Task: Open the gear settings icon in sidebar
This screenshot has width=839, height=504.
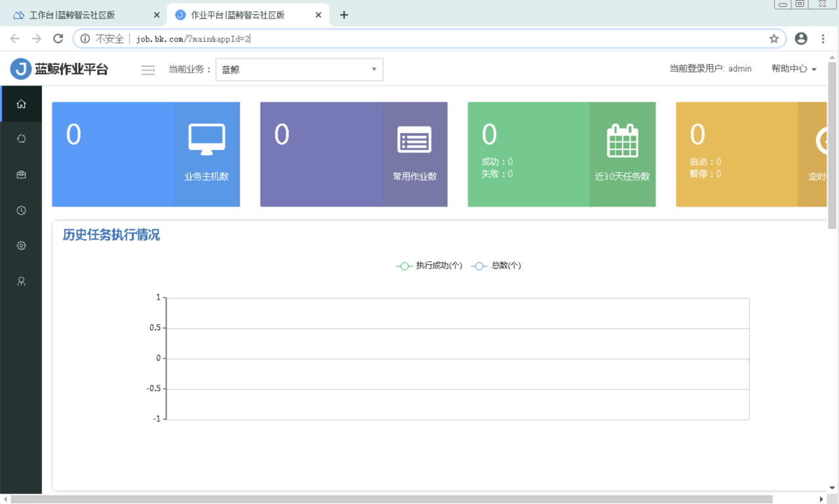Action: (x=21, y=246)
